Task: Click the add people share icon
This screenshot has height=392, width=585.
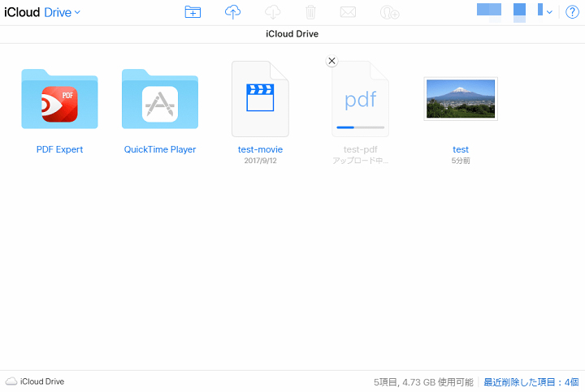Action: pos(390,12)
